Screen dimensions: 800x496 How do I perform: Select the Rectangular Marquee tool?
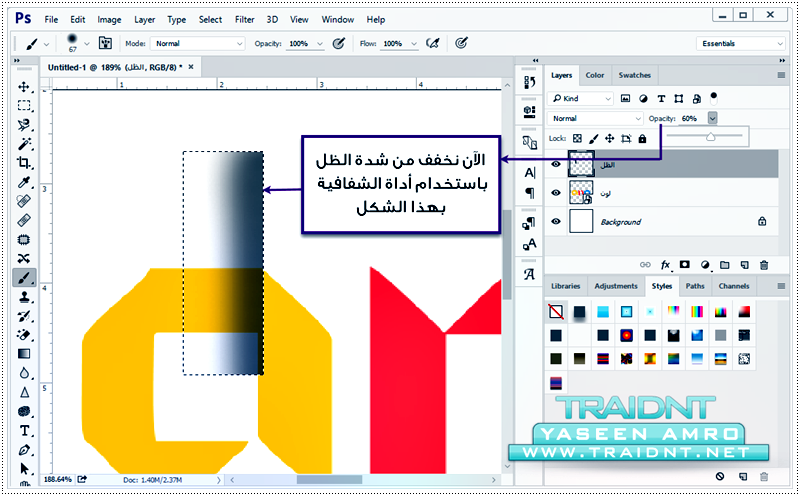(x=23, y=106)
